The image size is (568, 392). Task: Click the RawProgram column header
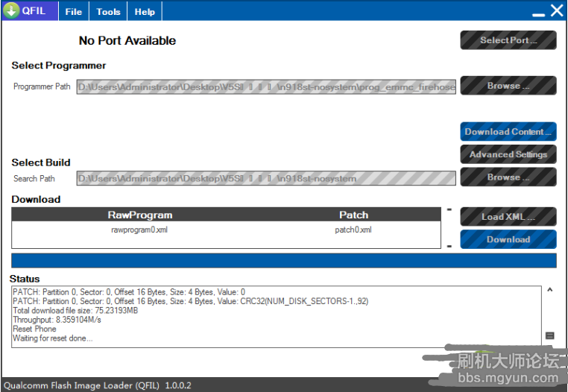pyautogui.click(x=140, y=215)
